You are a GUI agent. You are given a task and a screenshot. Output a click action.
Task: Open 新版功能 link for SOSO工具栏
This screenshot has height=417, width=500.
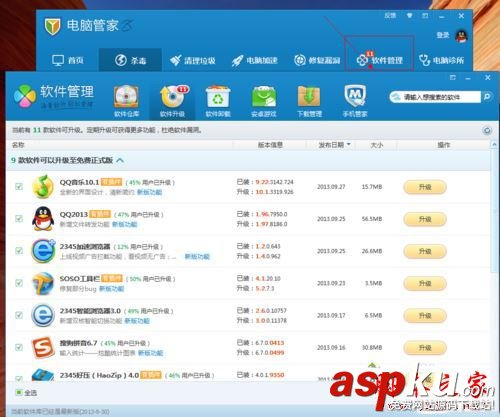(112, 289)
